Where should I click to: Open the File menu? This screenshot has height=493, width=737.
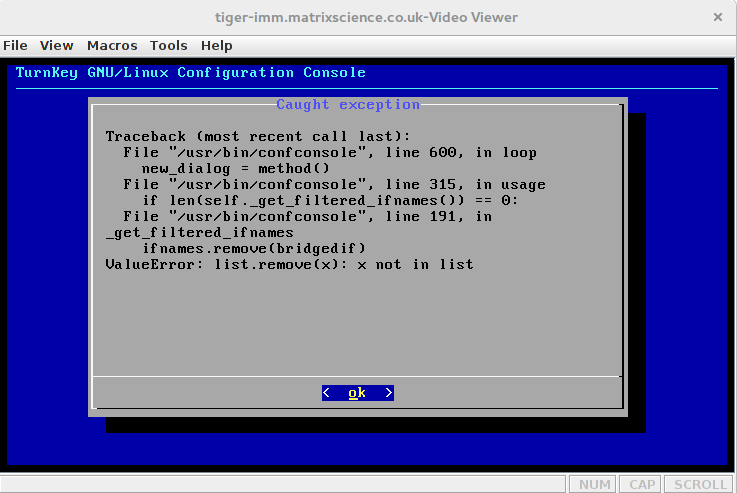(15, 45)
